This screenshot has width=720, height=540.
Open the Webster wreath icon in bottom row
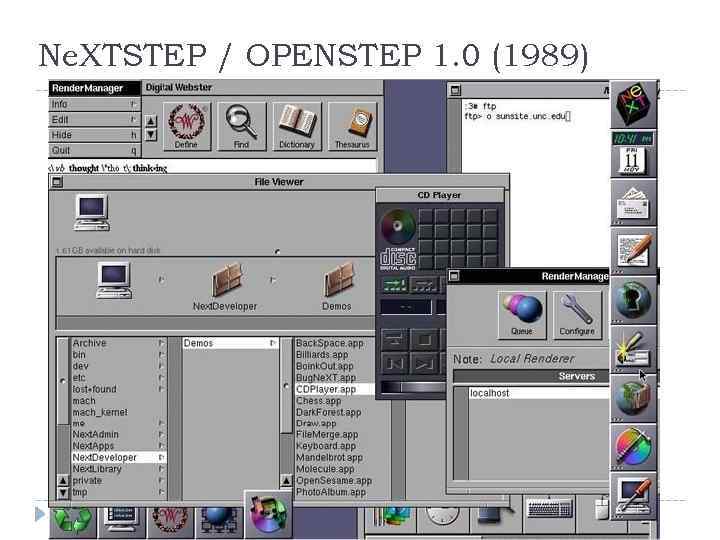170,522
